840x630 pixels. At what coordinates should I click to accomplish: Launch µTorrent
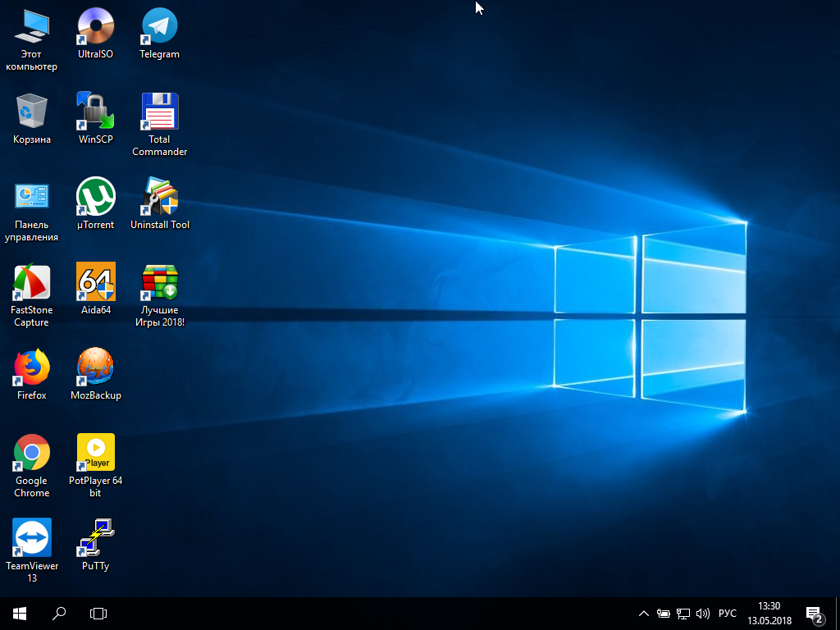tap(94, 197)
